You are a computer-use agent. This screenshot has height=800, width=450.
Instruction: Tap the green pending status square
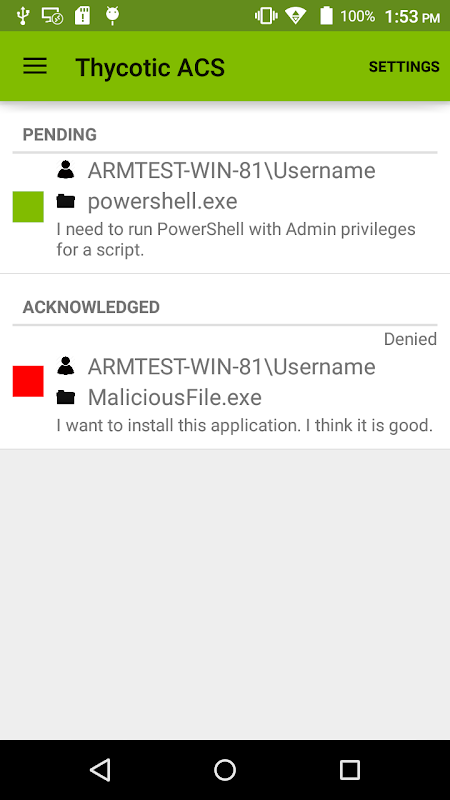tap(28, 207)
